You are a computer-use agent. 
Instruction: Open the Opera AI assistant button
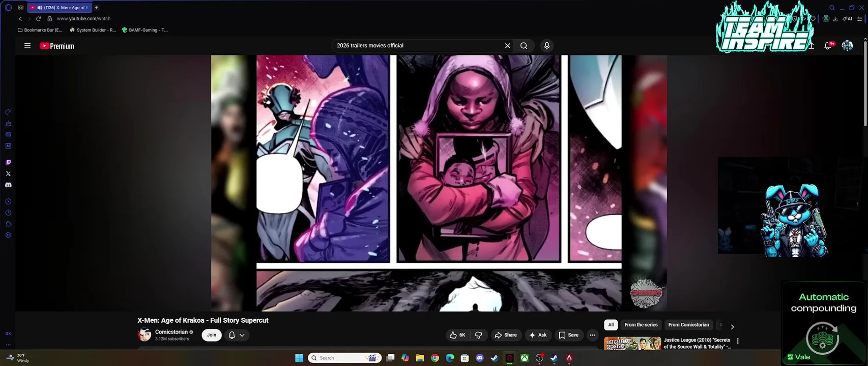pyautogui.click(x=848, y=19)
